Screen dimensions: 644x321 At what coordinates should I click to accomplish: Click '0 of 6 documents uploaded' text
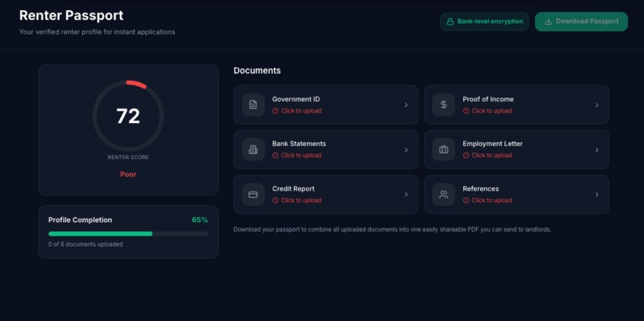(x=85, y=244)
